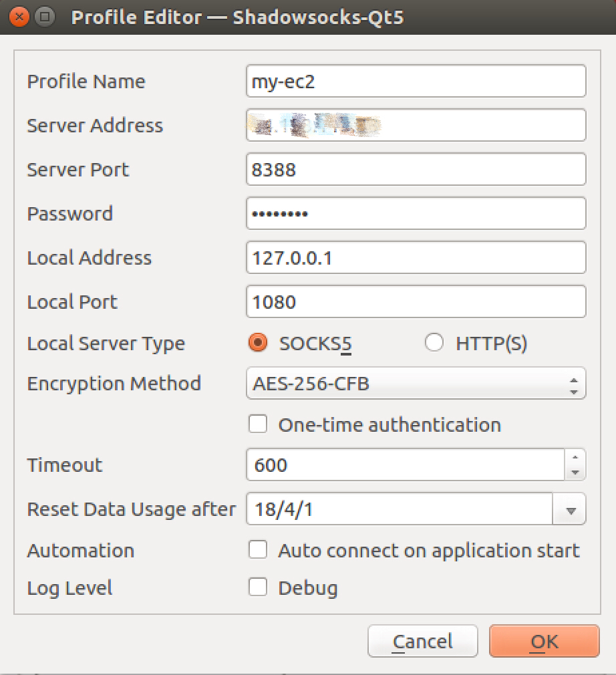Image resolution: width=616 pixels, height=675 pixels.
Task: Click the Reset Data Usage date field
Action: [400, 509]
